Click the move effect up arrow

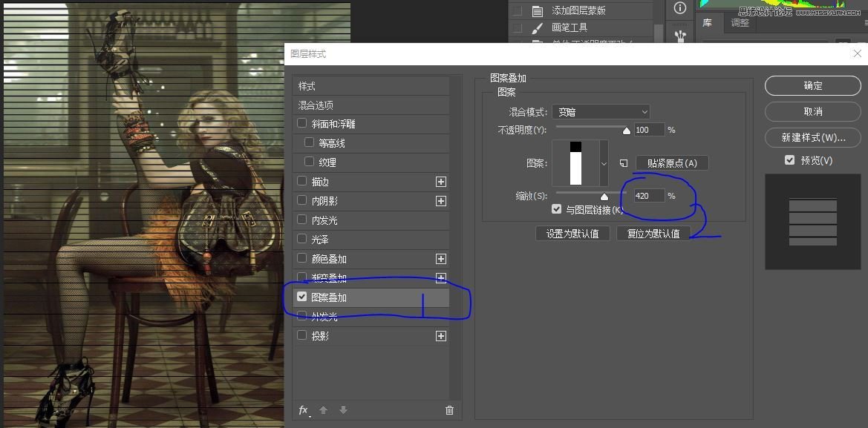coord(324,410)
